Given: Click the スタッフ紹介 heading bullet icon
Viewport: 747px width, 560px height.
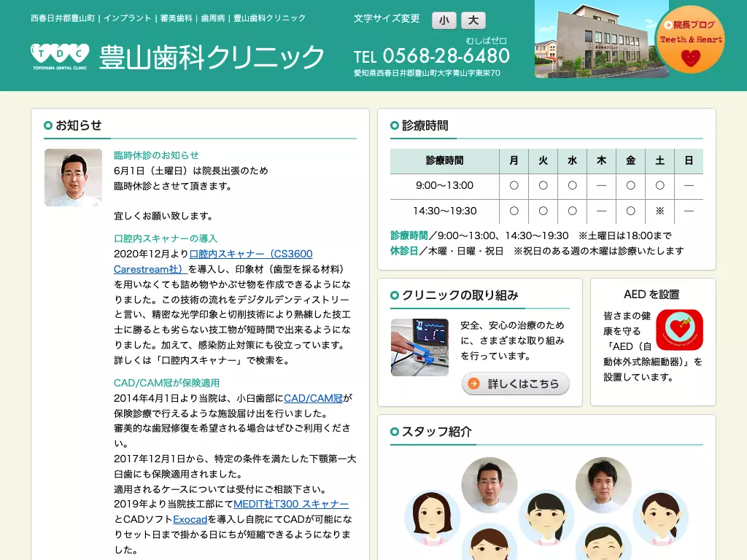Looking at the screenshot, I should point(395,432).
